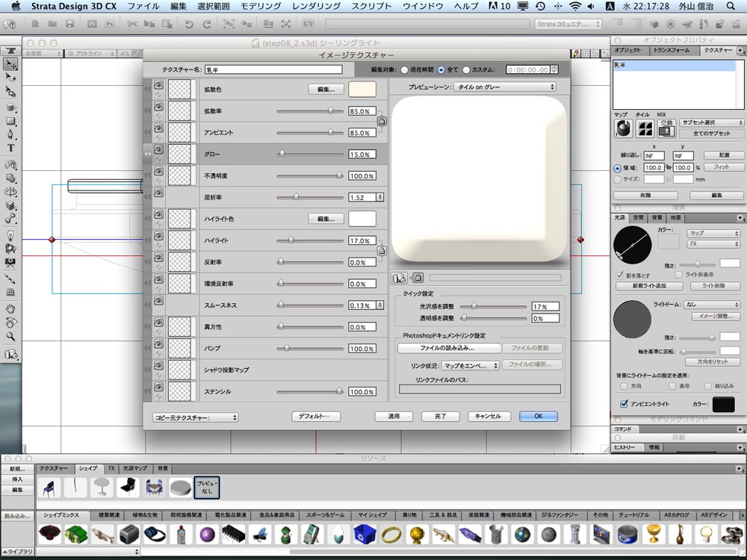Open the プレビューシーン dropdown

pos(504,87)
